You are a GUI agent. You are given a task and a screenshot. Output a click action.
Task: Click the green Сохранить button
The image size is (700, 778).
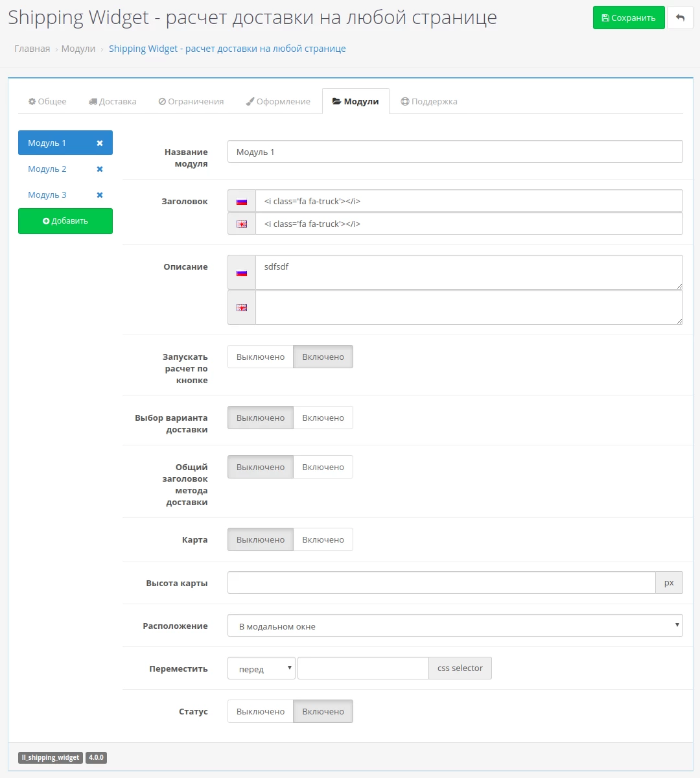click(629, 18)
